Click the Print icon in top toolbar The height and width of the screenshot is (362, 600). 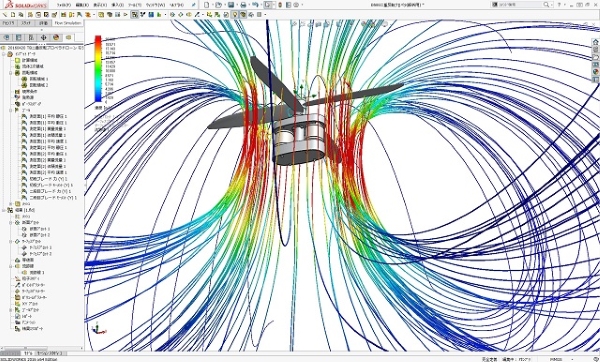click(x=243, y=5)
